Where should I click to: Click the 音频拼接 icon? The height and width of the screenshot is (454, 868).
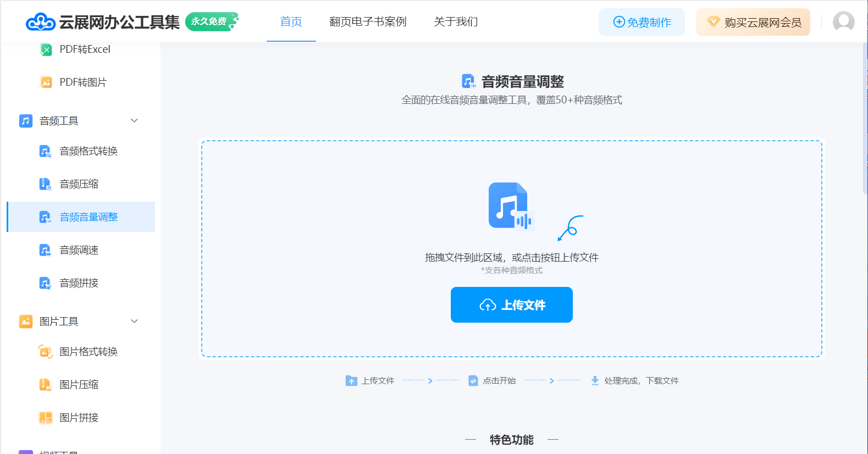pyautogui.click(x=46, y=283)
